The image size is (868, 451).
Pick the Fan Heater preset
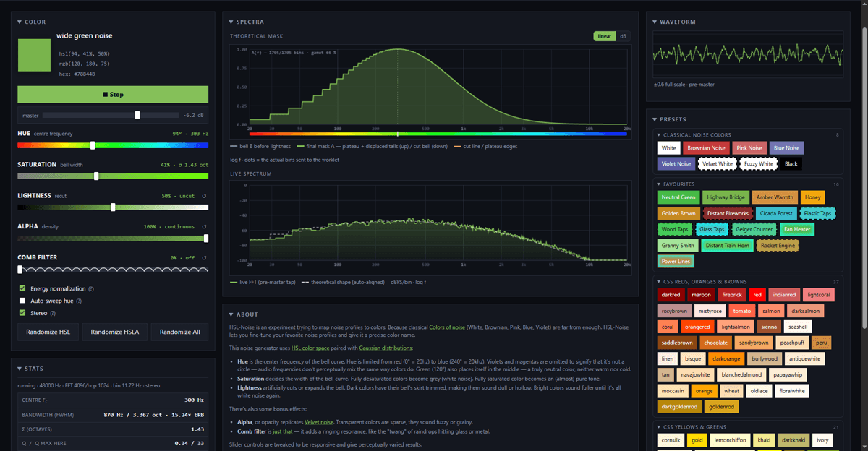[x=796, y=229]
